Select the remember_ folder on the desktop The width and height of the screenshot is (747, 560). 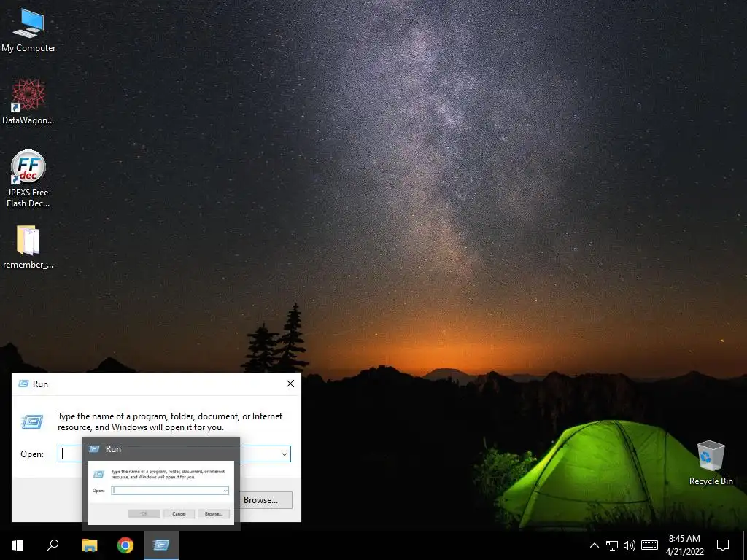tap(28, 248)
